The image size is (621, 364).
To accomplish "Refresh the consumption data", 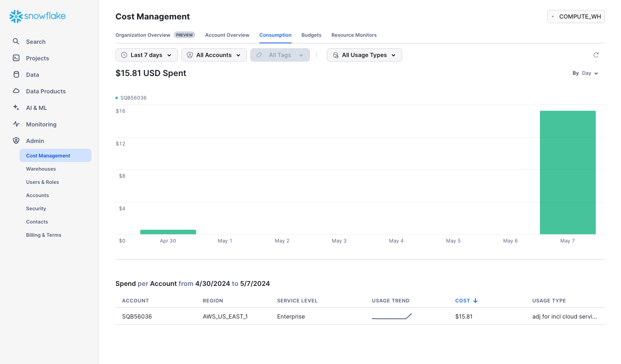I will (x=596, y=55).
